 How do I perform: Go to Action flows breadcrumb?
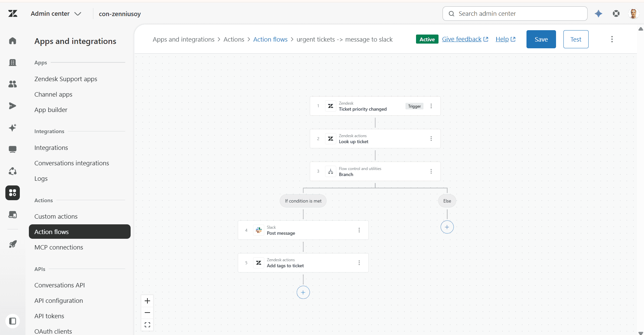(x=270, y=40)
